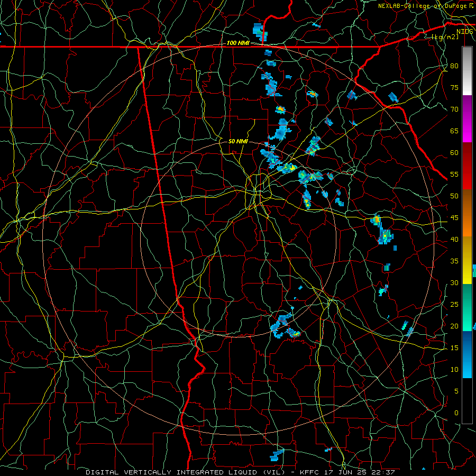The image size is (476, 476).
Task: Pick the brown color bar segment
Action: pyautogui.click(x=467, y=202)
